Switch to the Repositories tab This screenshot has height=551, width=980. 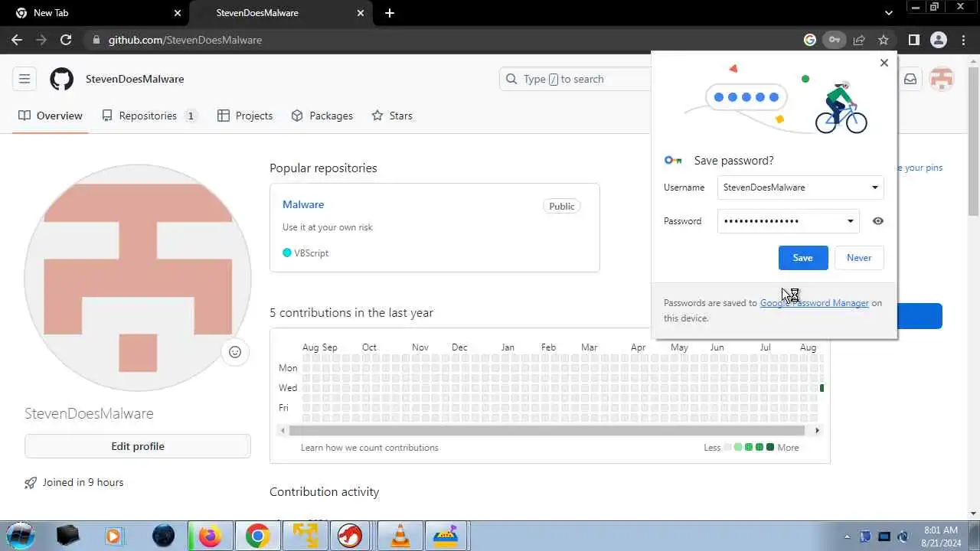click(x=150, y=116)
